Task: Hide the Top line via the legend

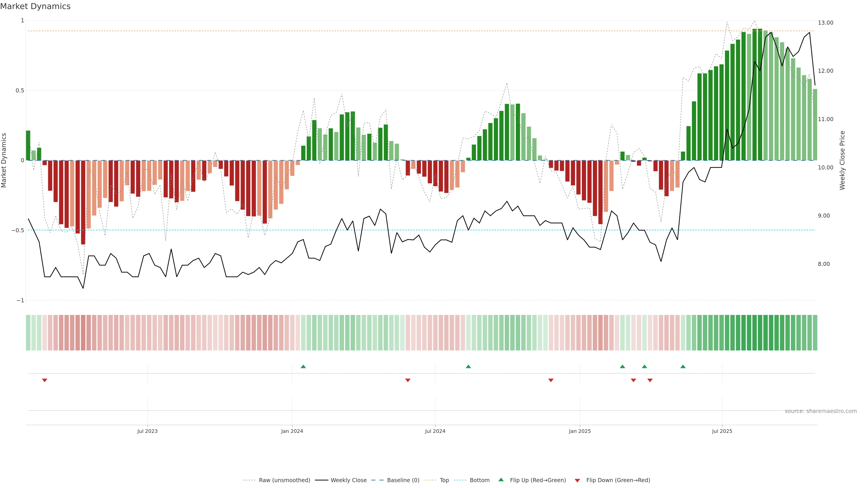Action: click(444, 480)
